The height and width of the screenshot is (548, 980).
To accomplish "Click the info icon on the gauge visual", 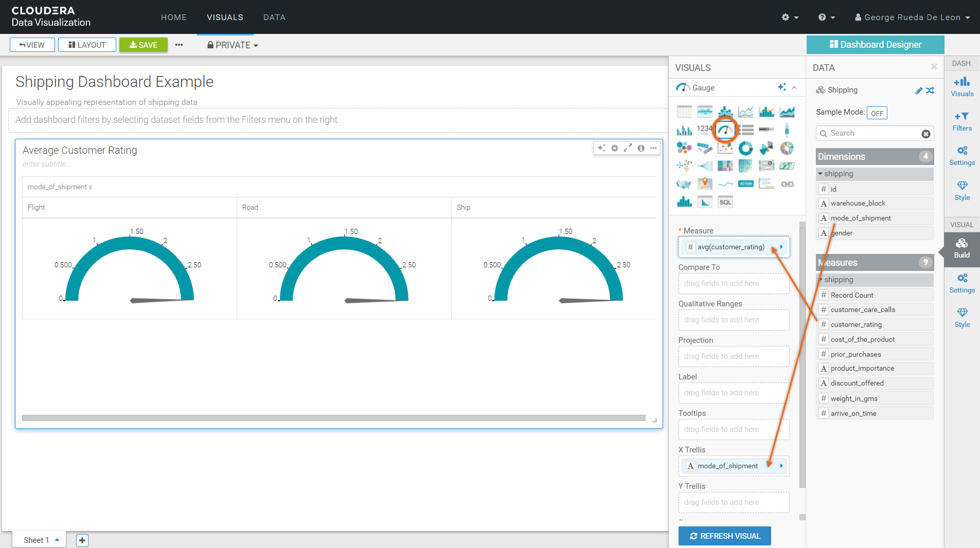I will [x=640, y=148].
